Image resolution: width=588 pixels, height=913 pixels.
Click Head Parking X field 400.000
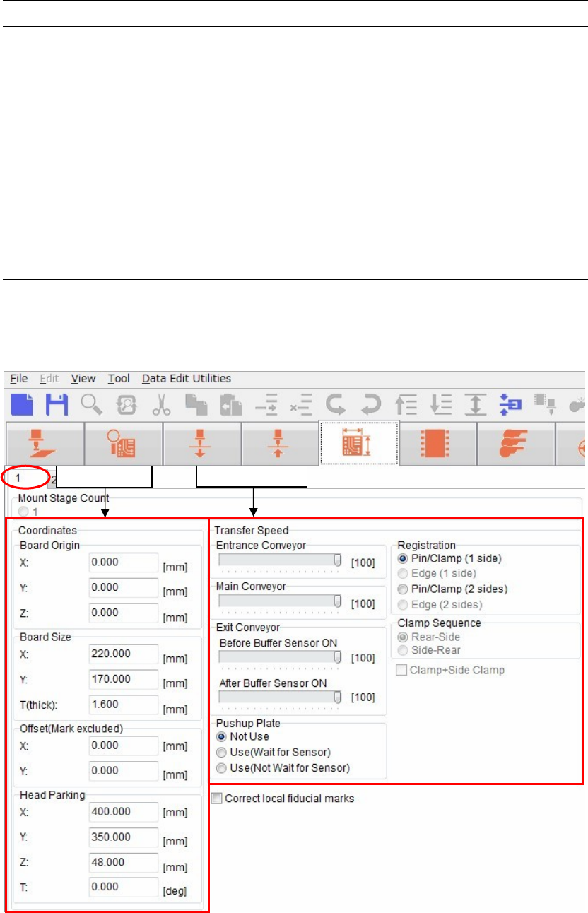tap(124, 812)
